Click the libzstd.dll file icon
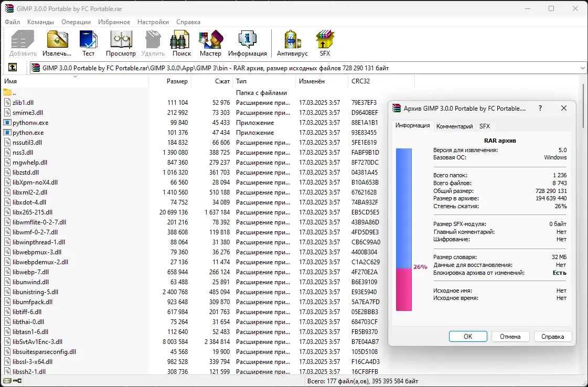 7,172
